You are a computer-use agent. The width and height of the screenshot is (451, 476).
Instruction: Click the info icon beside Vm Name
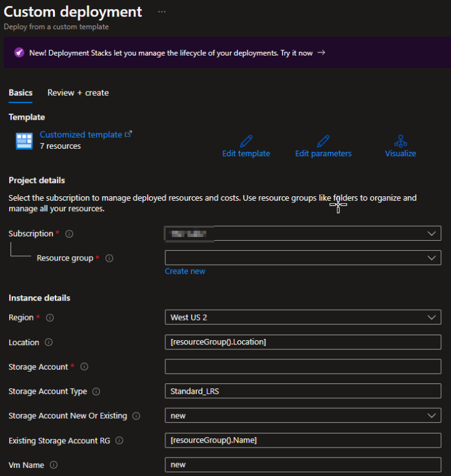(54, 465)
